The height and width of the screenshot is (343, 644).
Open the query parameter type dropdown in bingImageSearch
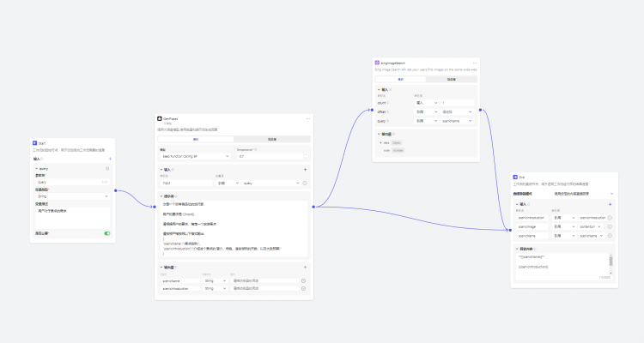pos(427,121)
